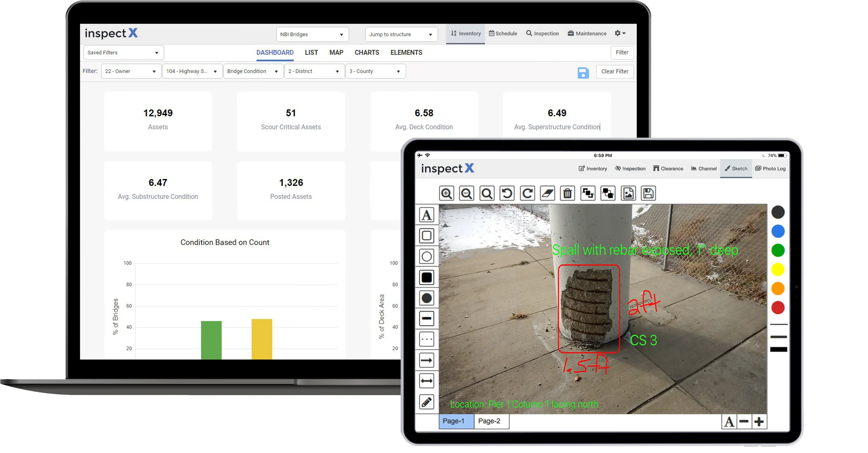The image size is (868, 453).
Task: Save the sketch with the disk icon
Action: [x=648, y=193]
